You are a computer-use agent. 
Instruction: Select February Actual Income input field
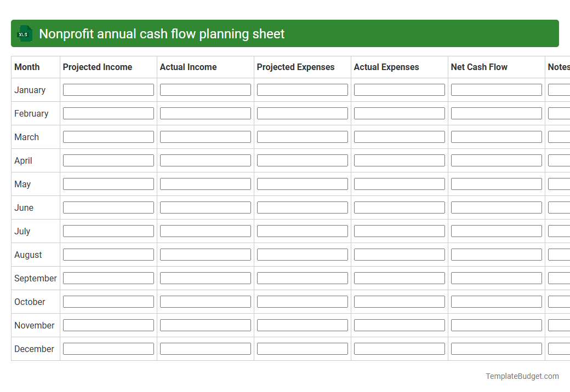click(205, 113)
